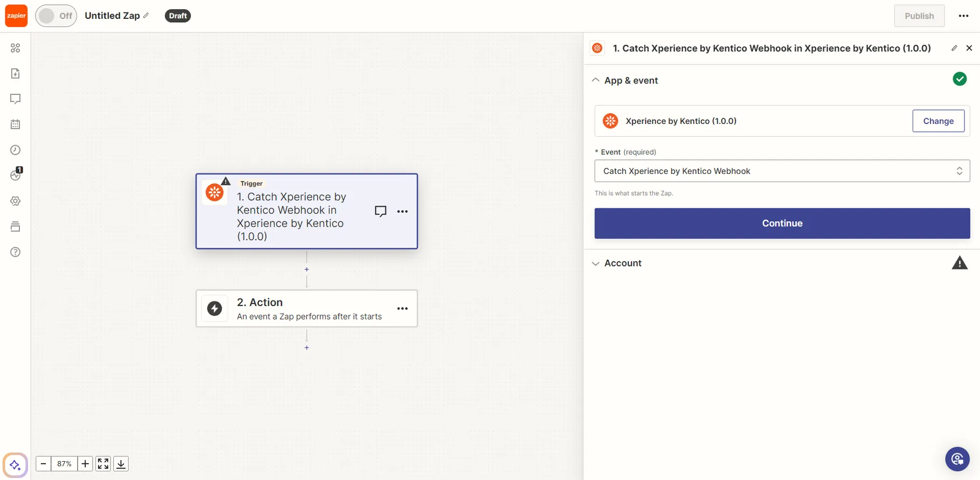Open the Event dropdown
980x480 pixels.
782,171
